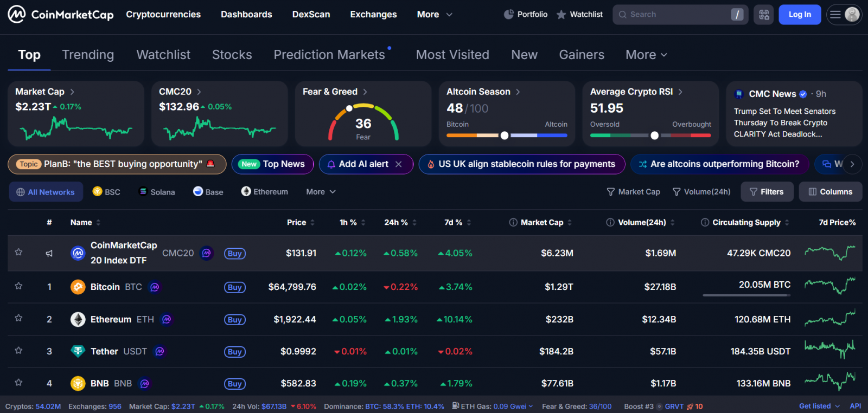868x413 pixels.
Task: Click the Ethereum coin icon in table
Action: click(x=78, y=320)
